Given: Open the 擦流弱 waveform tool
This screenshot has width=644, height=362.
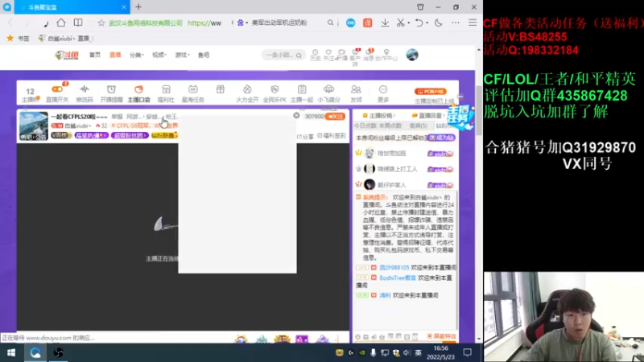Looking at the screenshot, I should (85, 93).
